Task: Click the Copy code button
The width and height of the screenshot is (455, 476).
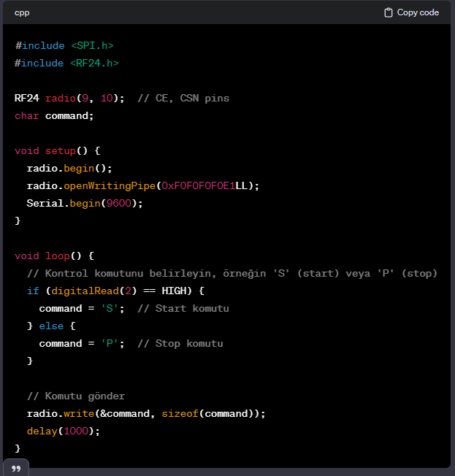Action: point(411,12)
